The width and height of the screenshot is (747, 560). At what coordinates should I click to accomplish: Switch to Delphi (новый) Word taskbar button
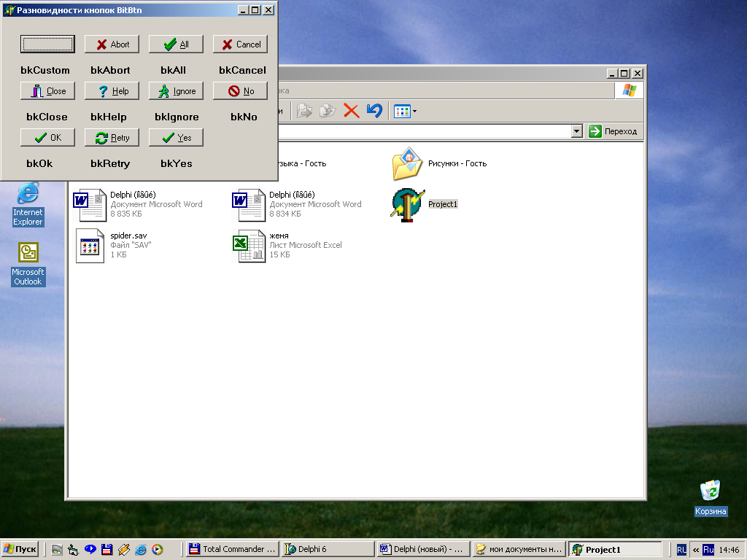click(424, 549)
